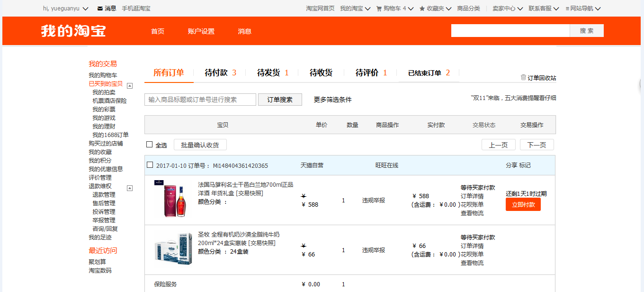Click 天猫自营 shop name in order header

pyautogui.click(x=312, y=165)
